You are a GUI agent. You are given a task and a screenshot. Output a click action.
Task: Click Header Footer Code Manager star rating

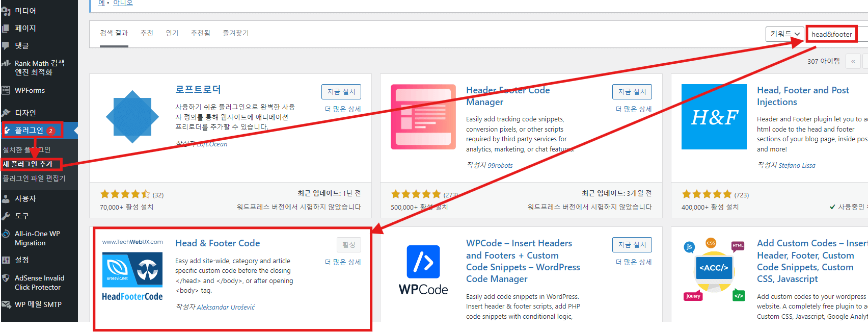pyautogui.click(x=416, y=194)
